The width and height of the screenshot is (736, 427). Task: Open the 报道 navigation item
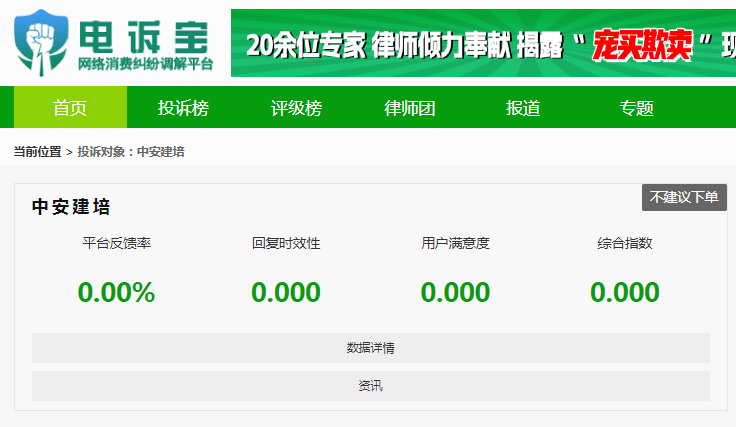(523, 108)
